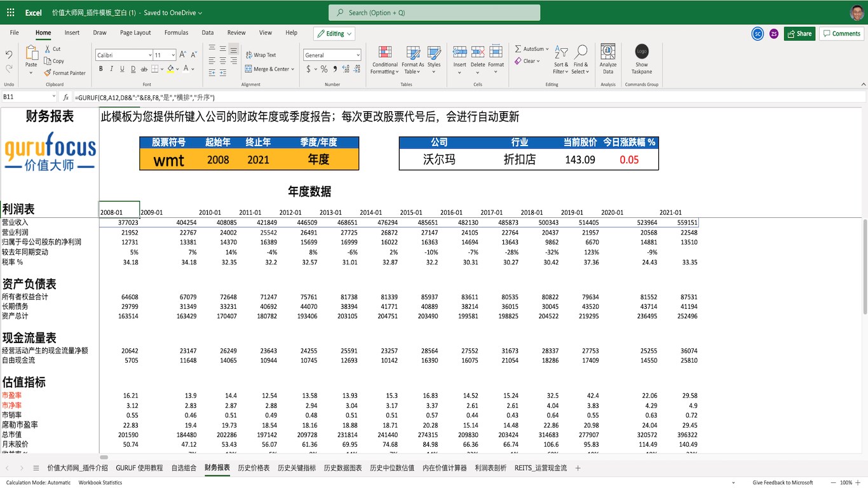Redo the last undone action
The image size is (868, 488).
(x=9, y=68)
